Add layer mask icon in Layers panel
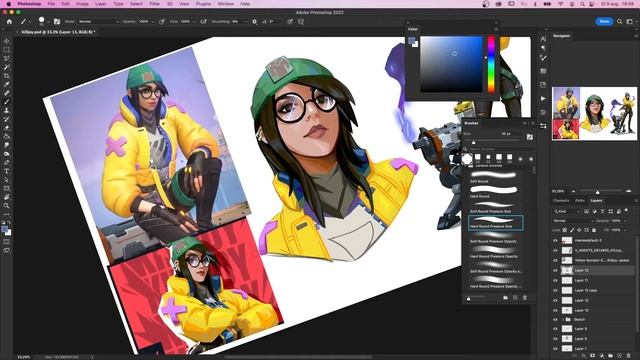This screenshot has height=360, width=640. pos(592,356)
